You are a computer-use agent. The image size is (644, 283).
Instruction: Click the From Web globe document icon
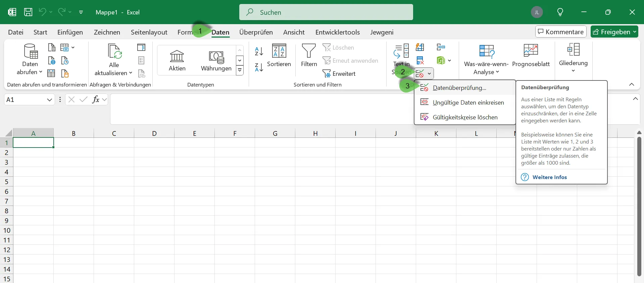pos(52,60)
